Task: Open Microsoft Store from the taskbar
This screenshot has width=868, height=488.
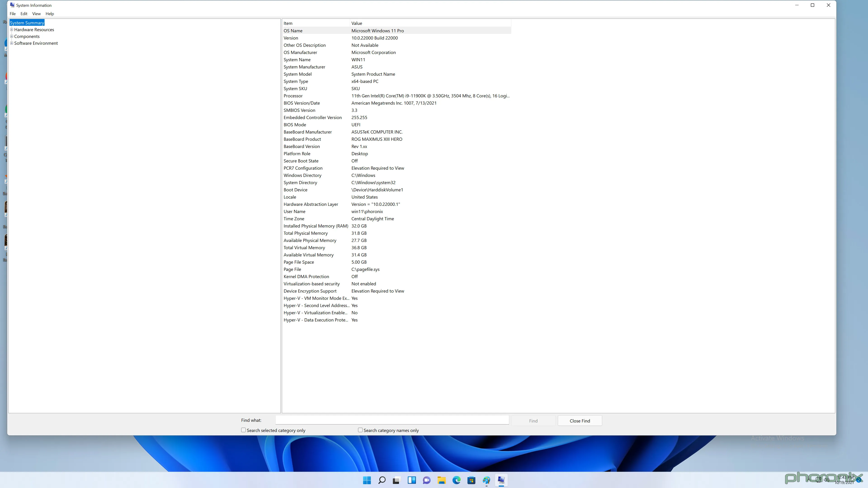Action: [x=471, y=480]
